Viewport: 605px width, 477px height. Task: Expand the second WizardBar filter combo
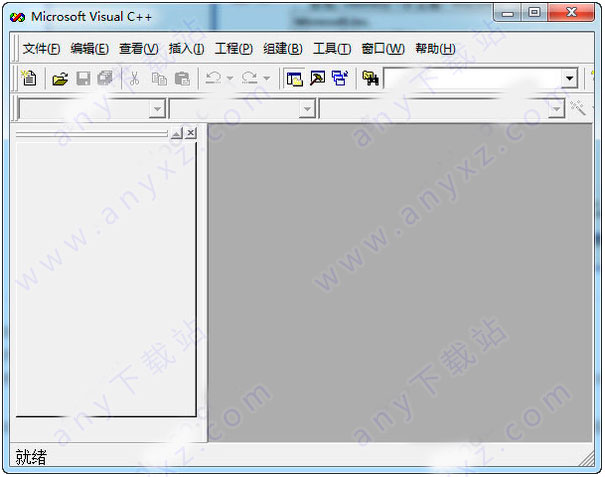pyautogui.click(x=307, y=109)
